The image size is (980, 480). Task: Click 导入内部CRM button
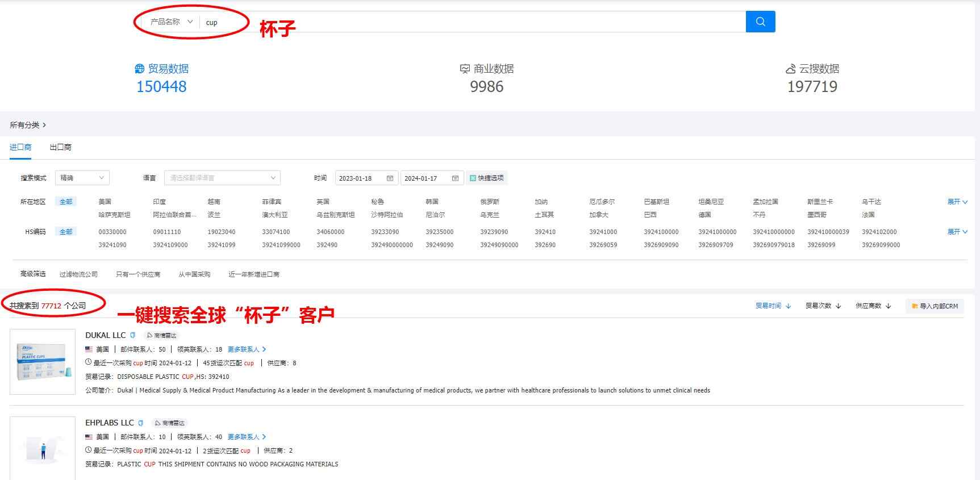[935, 306]
